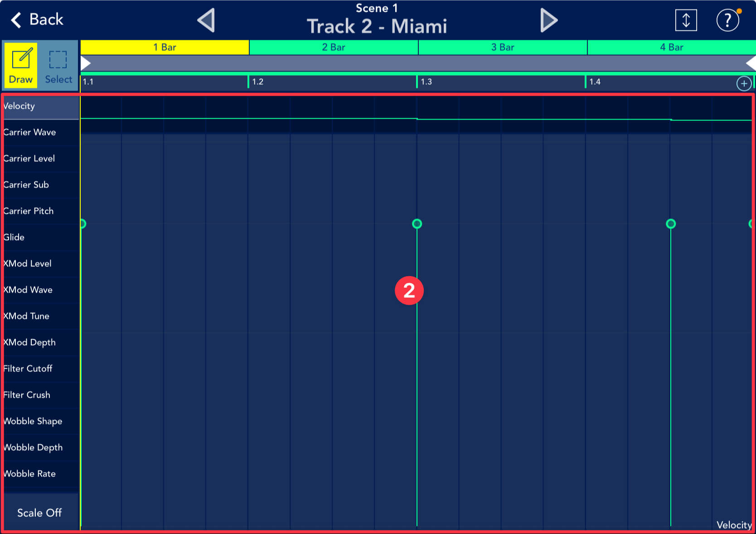
Task: Click the 1.2 beat ruler marker
Action: click(257, 82)
